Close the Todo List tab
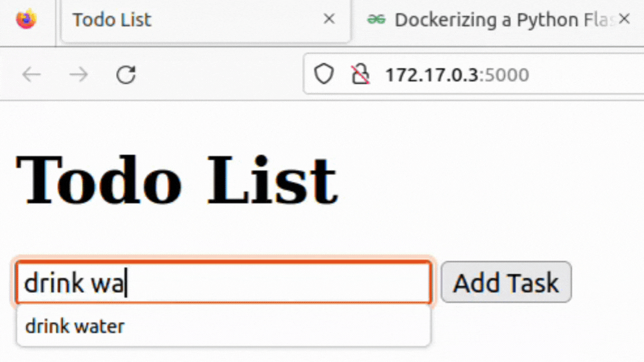 (x=329, y=20)
